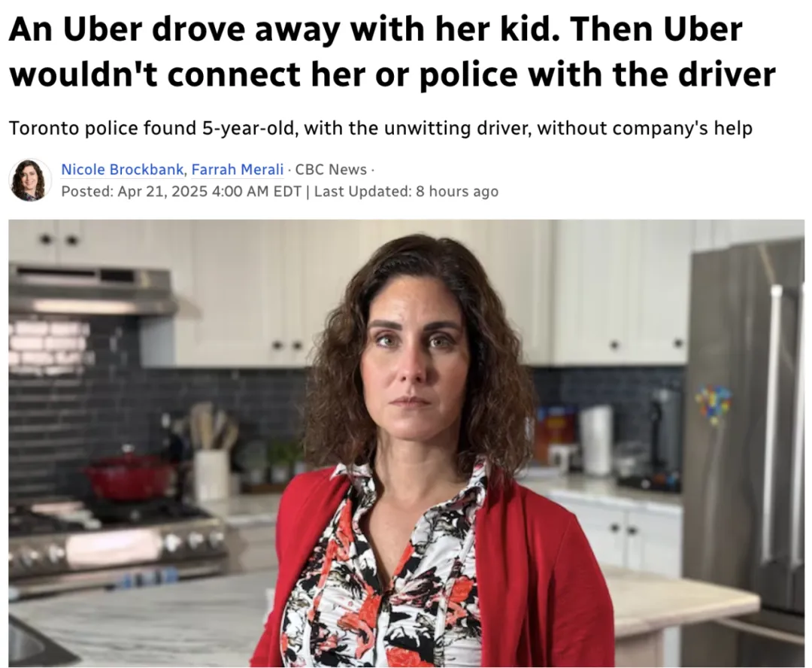Open the Farrah Merali author link

237,169
